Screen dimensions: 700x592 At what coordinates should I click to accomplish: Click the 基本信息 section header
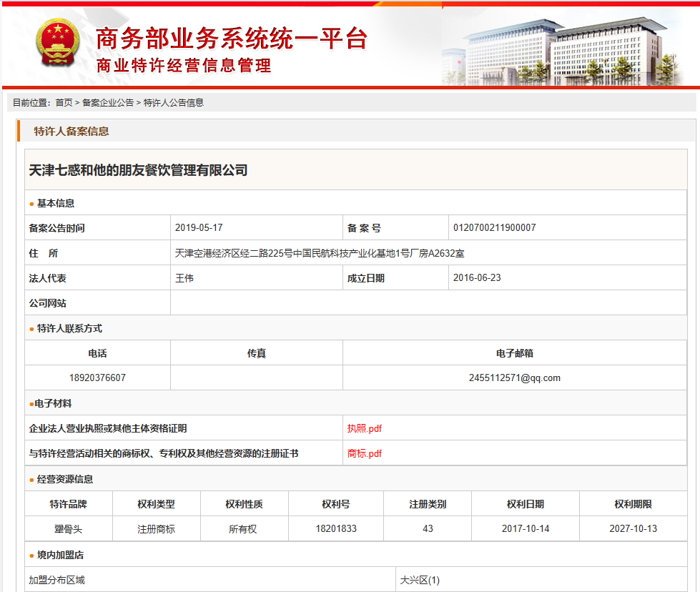[55, 203]
